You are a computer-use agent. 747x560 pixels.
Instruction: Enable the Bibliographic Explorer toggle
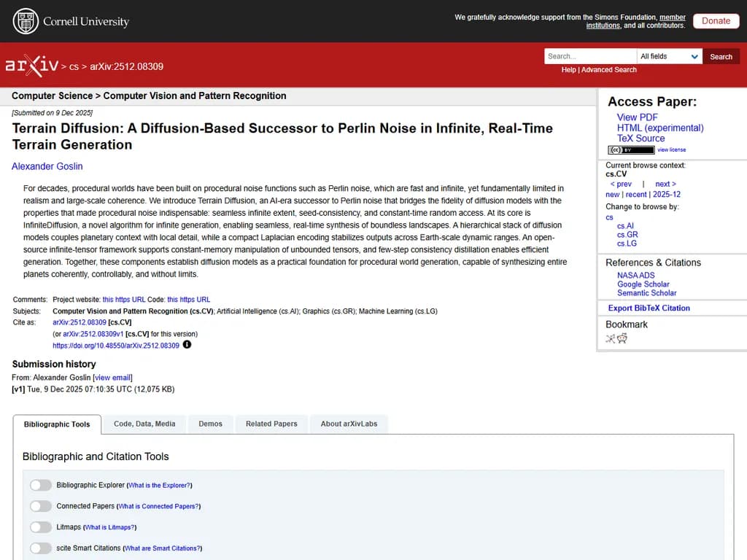41,485
